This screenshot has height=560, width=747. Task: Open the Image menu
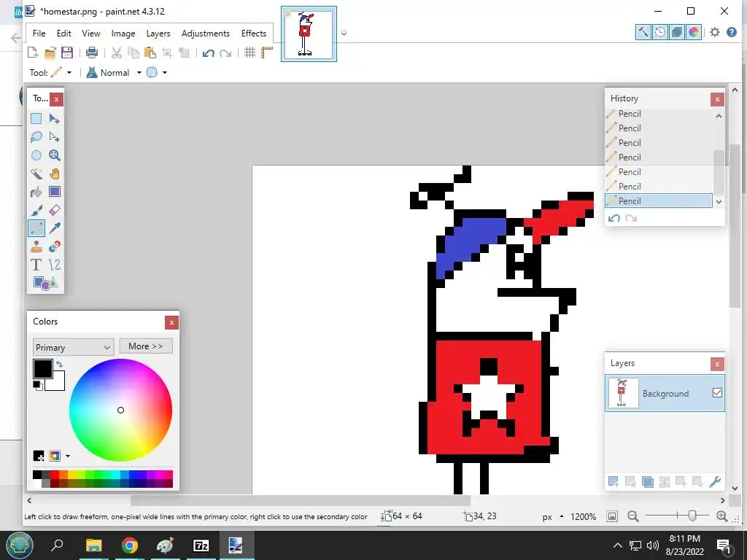(123, 34)
